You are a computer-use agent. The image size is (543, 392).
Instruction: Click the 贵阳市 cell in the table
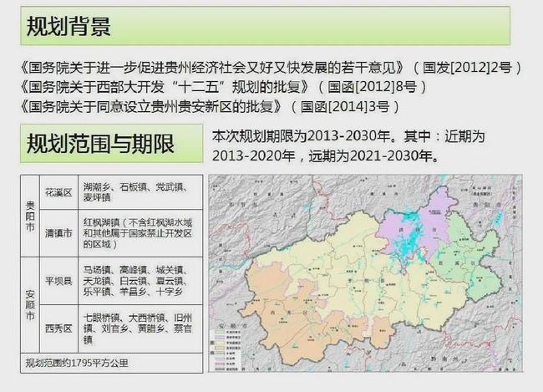(29, 216)
